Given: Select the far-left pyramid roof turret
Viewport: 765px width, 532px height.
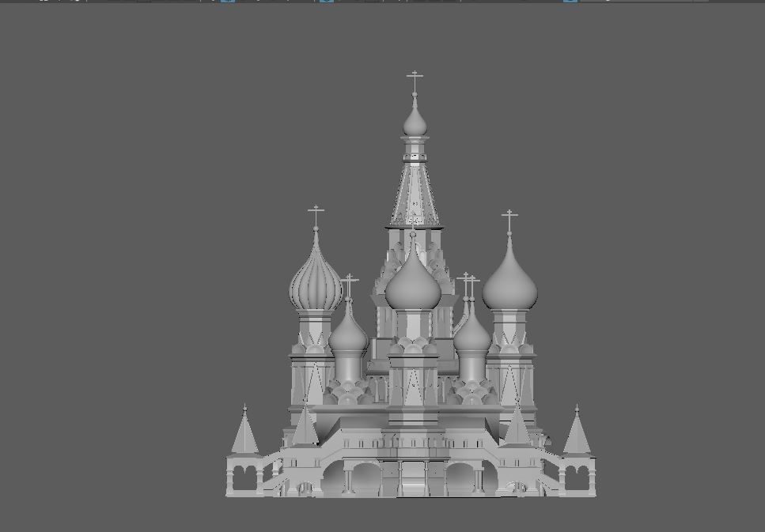Looking at the screenshot, I should (x=245, y=432).
